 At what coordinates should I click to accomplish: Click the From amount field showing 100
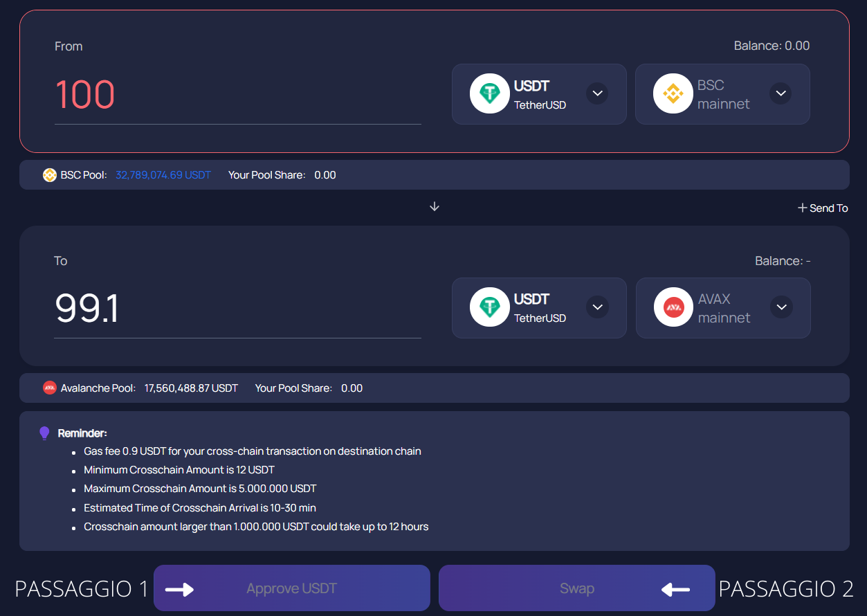point(237,95)
